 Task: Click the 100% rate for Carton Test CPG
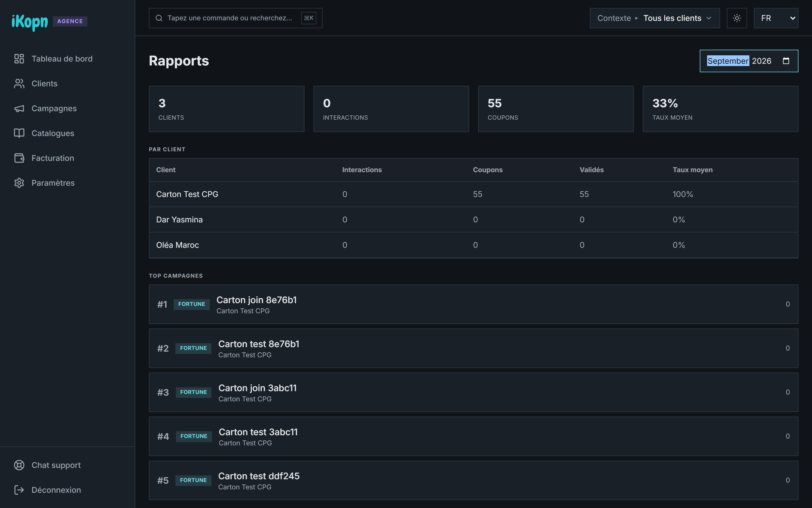[x=683, y=194]
